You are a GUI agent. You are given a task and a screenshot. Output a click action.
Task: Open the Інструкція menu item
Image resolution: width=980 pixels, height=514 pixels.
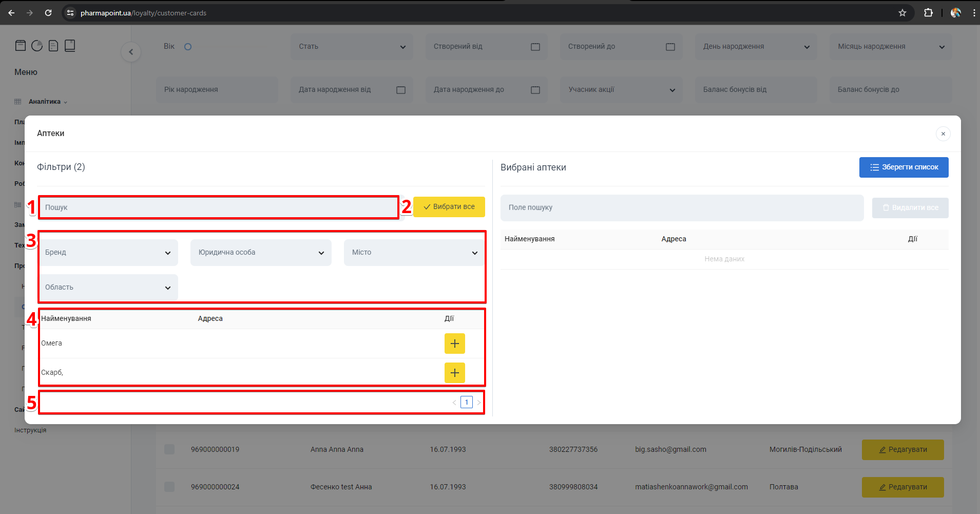(30, 430)
